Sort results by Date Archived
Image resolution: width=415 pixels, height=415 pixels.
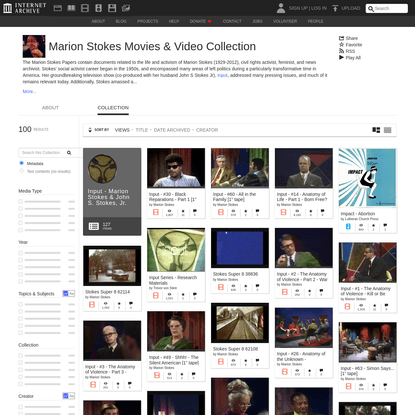tap(172, 130)
